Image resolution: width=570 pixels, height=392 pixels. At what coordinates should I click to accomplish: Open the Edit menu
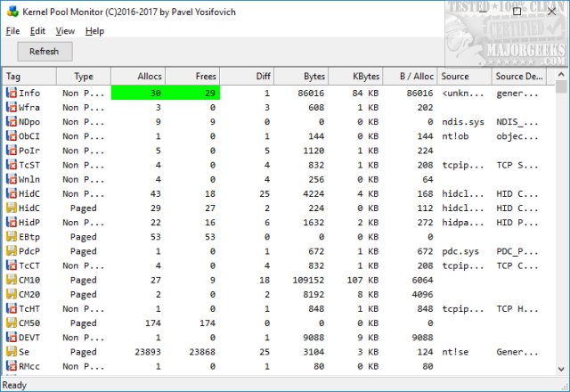pyautogui.click(x=37, y=31)
